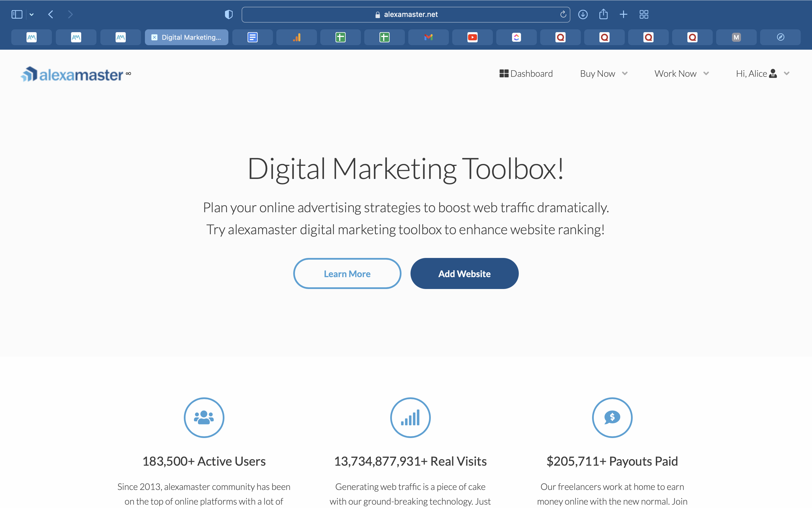Screen dimensions: 812x508
Task: Click the Dashboard grid icon
Action: (x=504, y=74)
